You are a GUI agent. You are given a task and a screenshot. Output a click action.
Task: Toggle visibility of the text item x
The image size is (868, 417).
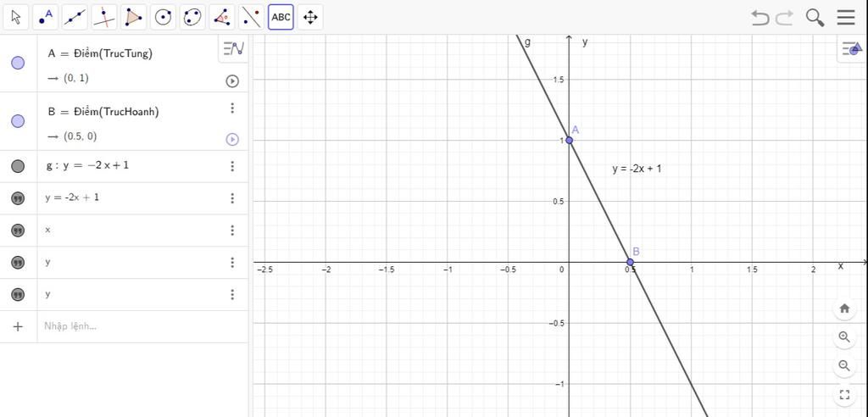click(x=18, y=231)
